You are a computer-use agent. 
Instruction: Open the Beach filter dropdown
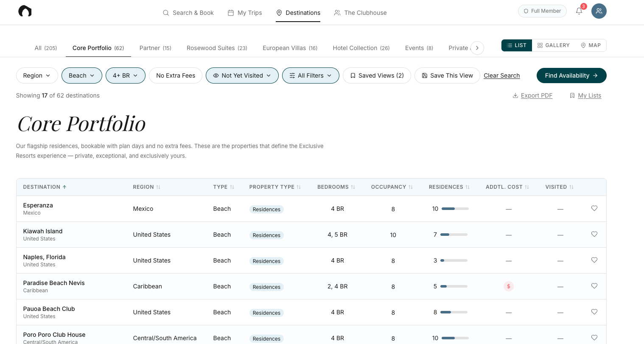82,76
